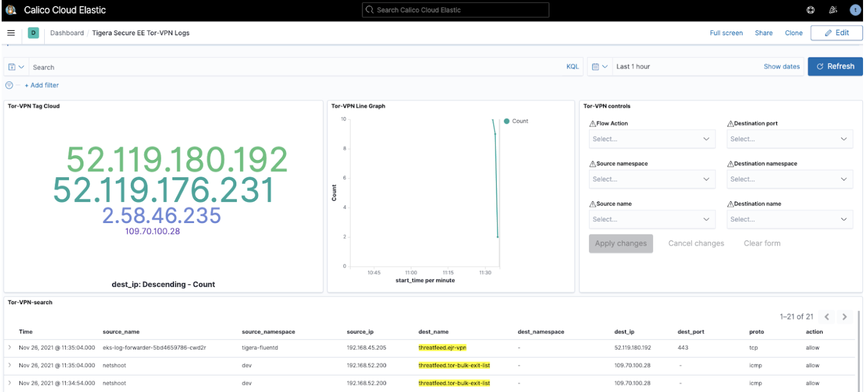Click the Search Calico Cloud Elastic field
The image size is (868, 392).
(x=456, y=10)
